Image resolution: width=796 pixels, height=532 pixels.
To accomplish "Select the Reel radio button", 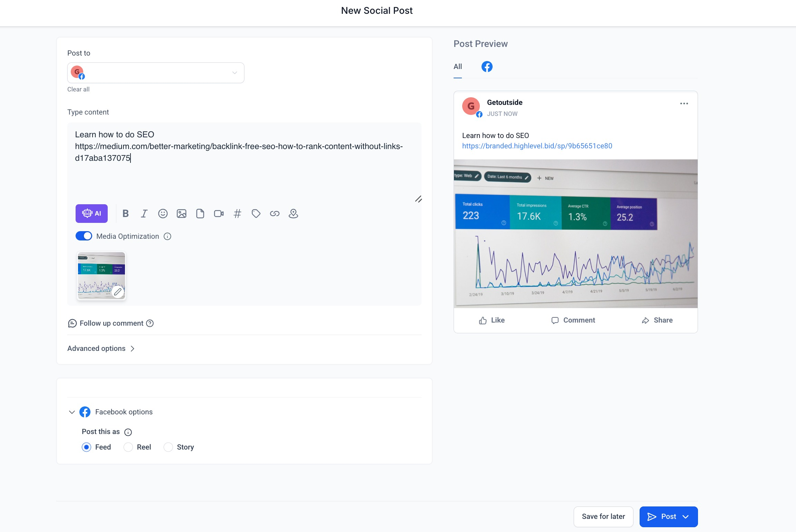I will tap(128, 447).
